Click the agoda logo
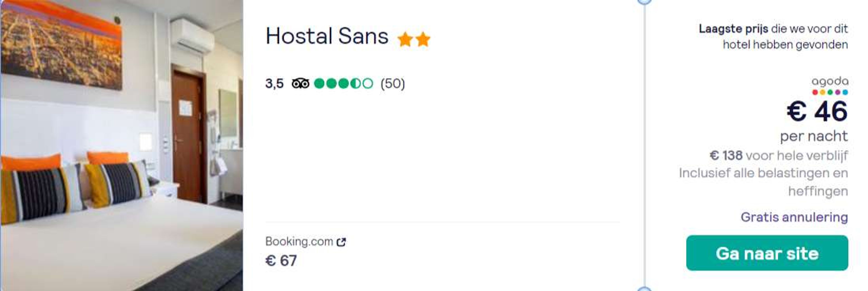 (x=830, y=81)
